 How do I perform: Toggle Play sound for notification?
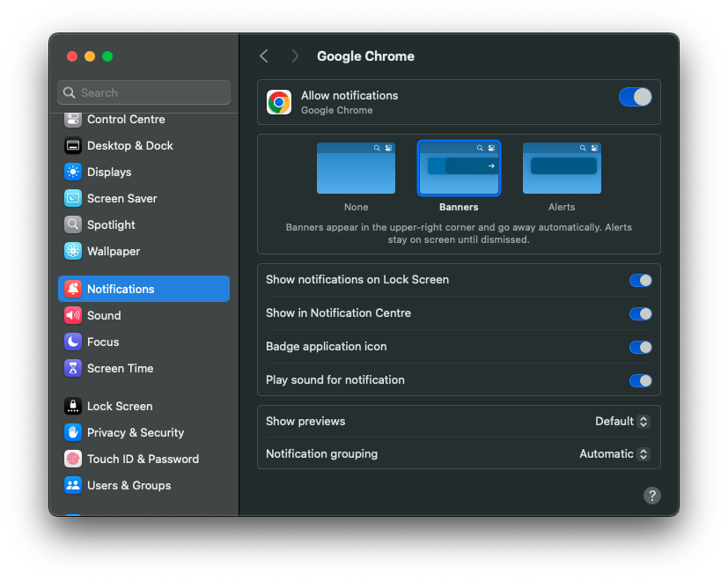click(640, 380)
